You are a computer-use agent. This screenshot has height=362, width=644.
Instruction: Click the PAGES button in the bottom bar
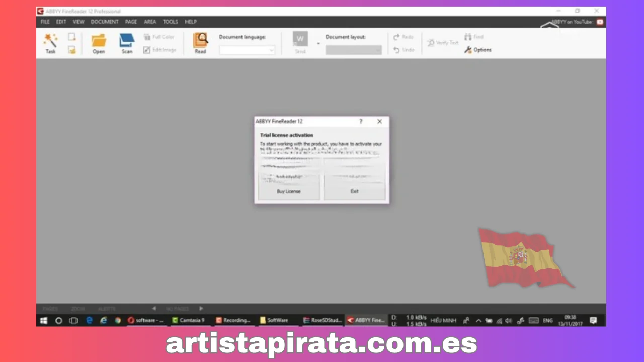[x=50, y=309]
